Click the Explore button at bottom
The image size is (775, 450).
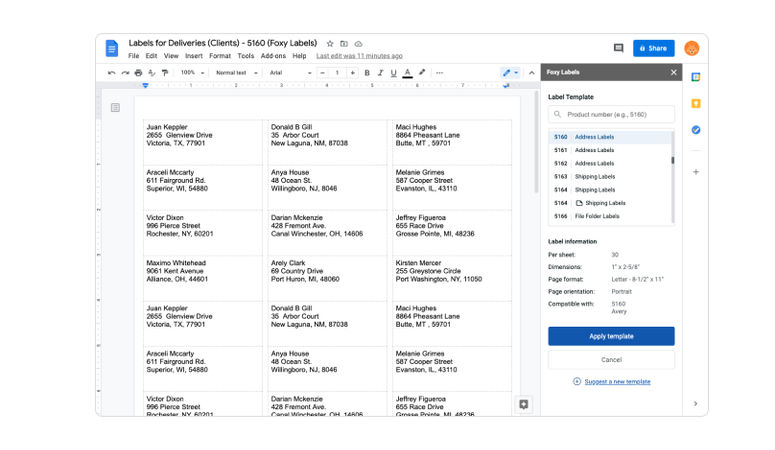tap(523, 404)
